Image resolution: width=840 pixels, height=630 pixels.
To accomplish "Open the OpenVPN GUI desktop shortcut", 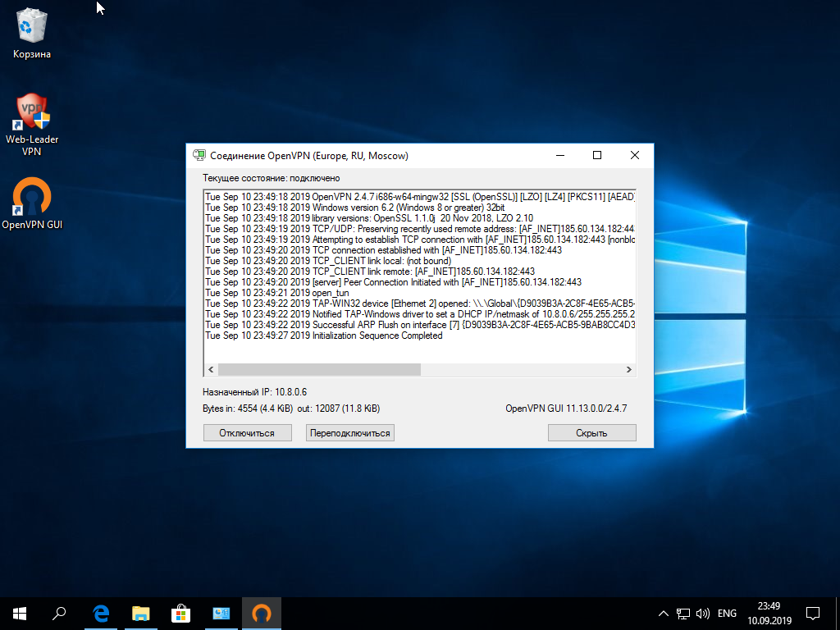I will [32, 203].
